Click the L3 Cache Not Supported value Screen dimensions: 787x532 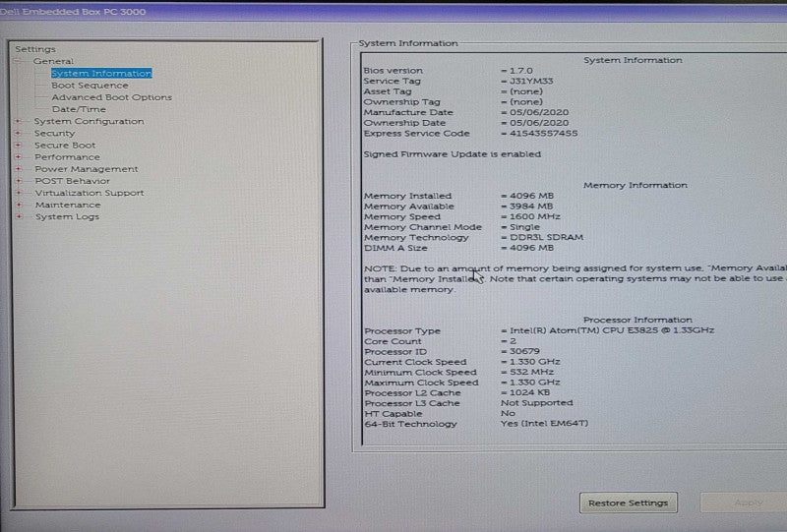[536, 403]
